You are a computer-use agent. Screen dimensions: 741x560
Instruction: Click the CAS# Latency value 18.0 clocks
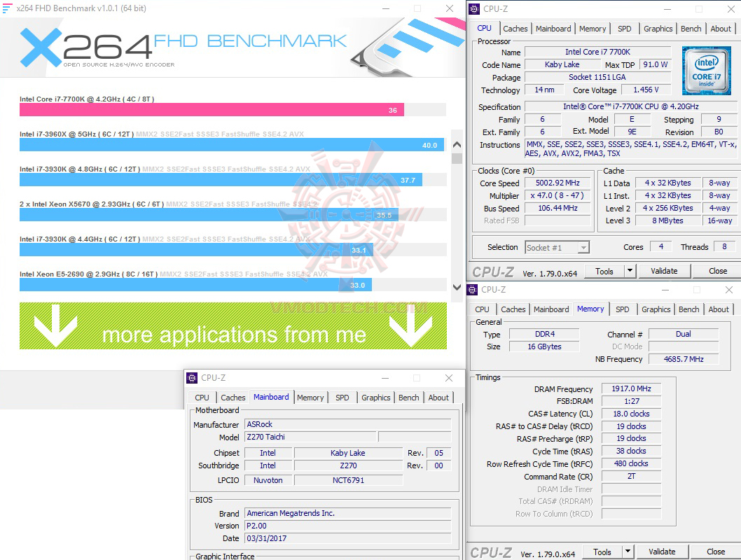click(631, 414)
